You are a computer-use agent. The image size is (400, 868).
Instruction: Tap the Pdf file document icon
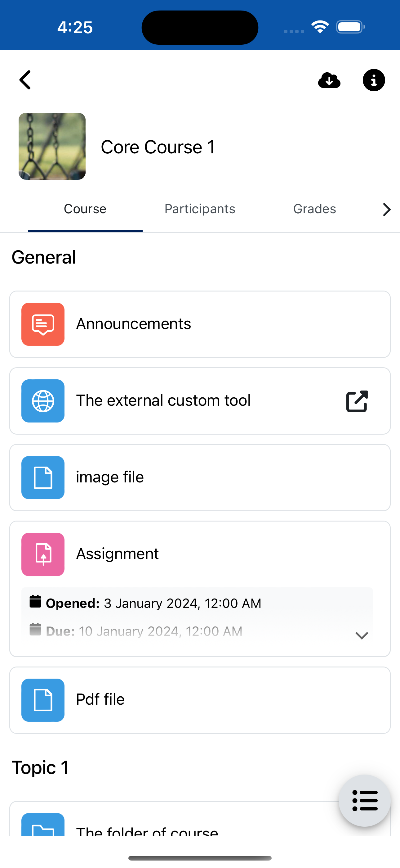click(43, 700)
